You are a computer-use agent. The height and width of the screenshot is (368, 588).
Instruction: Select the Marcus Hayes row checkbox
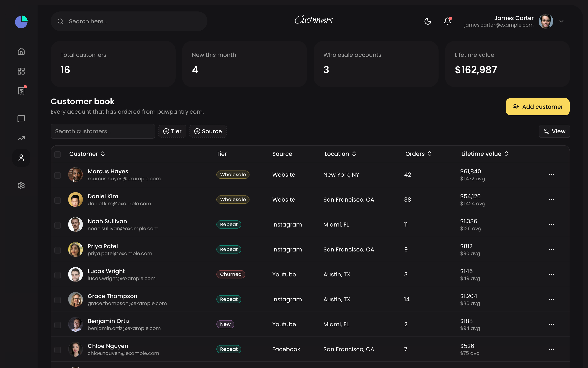tap(58, 175)
